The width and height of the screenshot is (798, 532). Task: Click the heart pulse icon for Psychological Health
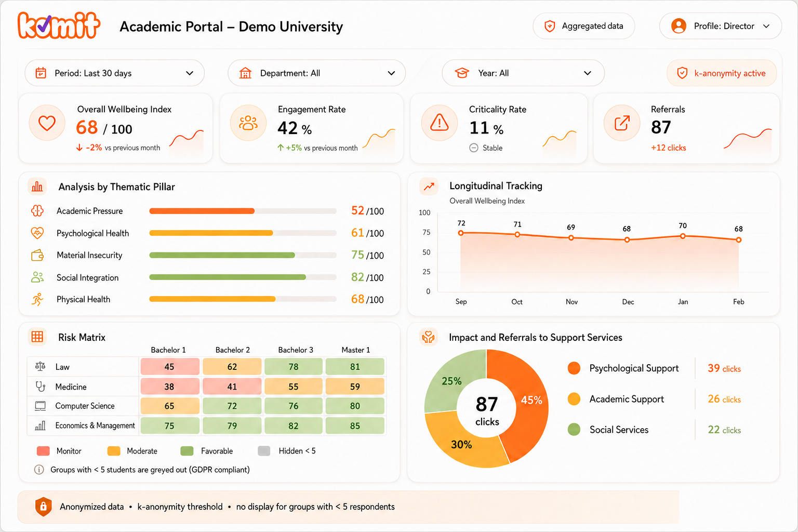point(37,233)
